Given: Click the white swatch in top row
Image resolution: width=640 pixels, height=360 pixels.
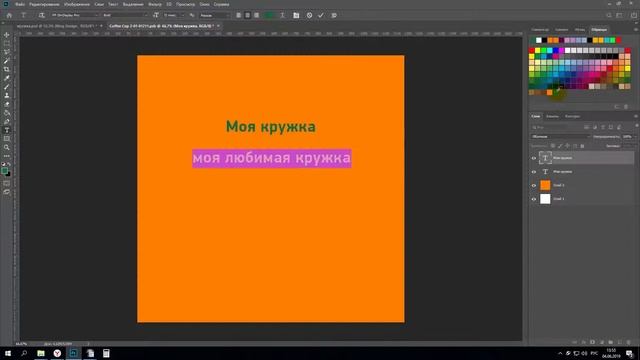Looking at the screenshot, I should pyautogui.click(x=538, y=40).
